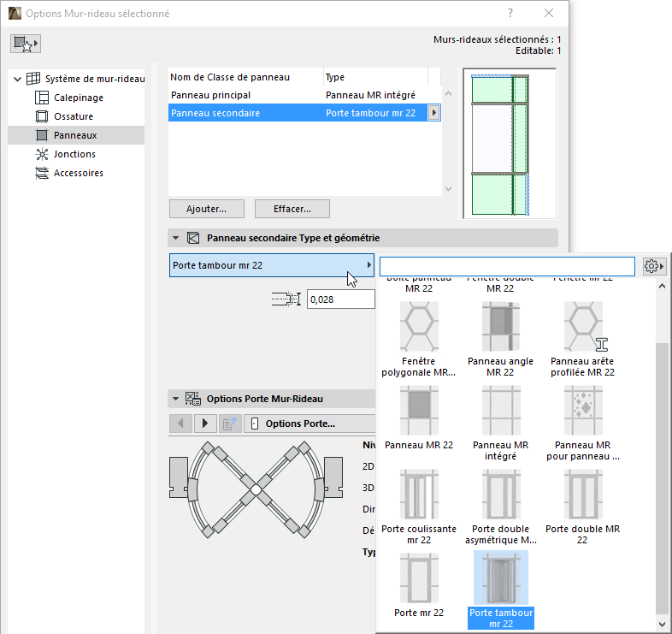Click the curtain wall preview image
Viewport: 672px width, 634px height.
[x=510, y=144]
